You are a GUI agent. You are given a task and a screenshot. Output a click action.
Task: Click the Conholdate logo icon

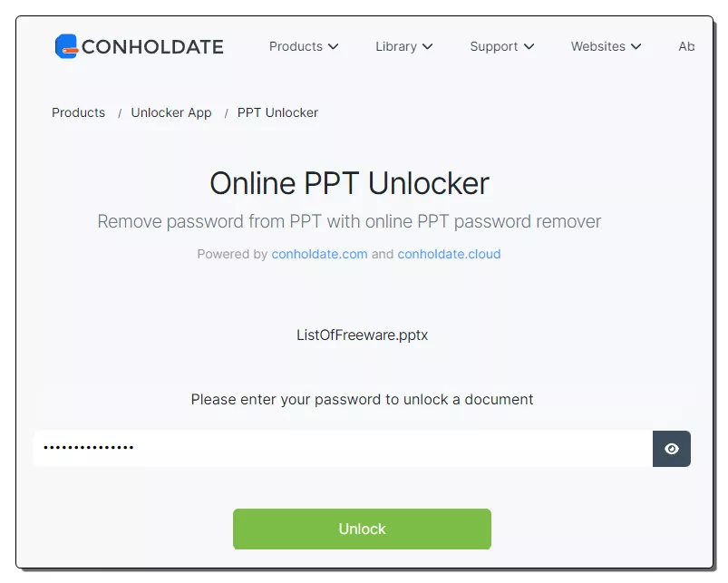pyautogui.click(x=66, y=46)
